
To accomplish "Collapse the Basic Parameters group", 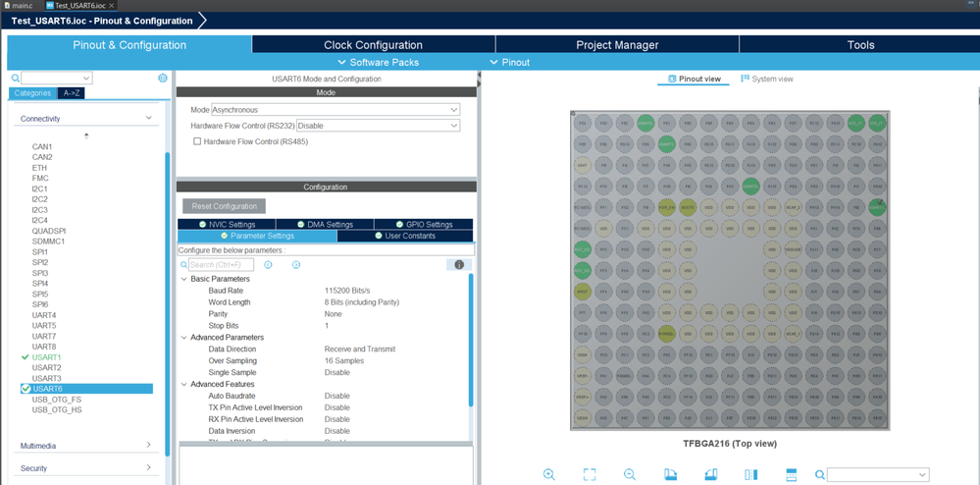I will tap(183, 279).
